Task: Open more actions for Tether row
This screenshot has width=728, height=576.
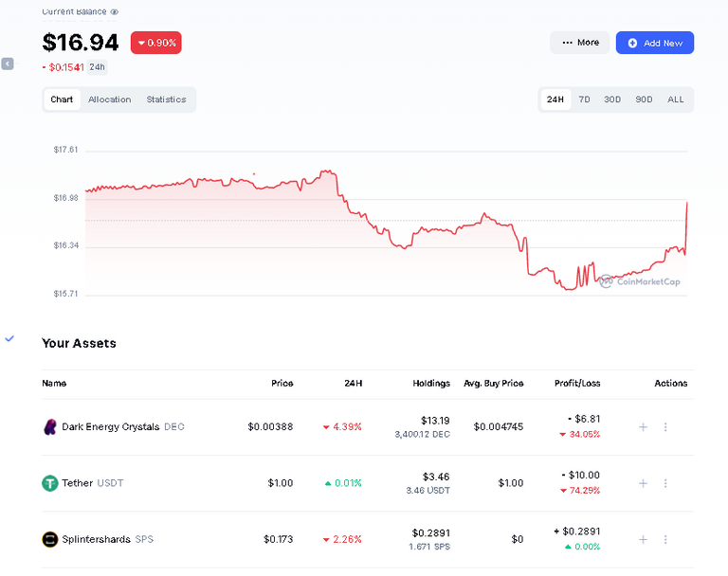Action: tap(665, 483)
